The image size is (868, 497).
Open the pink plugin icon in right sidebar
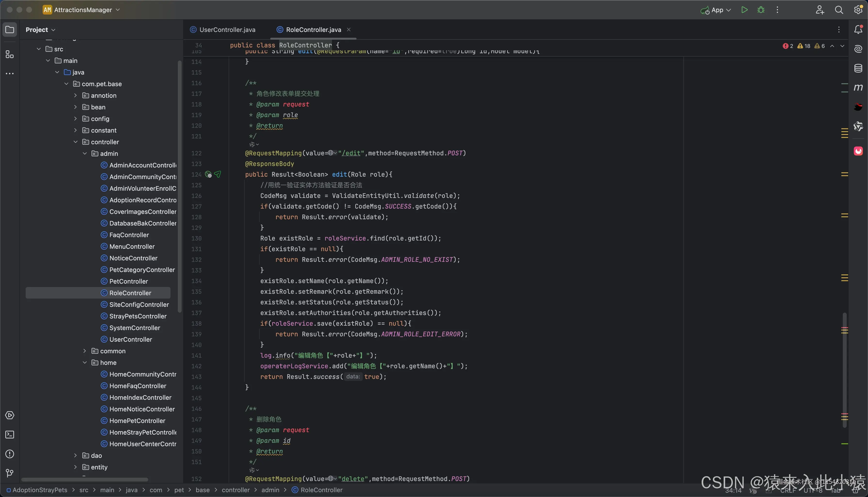click(x=858, y=151)
